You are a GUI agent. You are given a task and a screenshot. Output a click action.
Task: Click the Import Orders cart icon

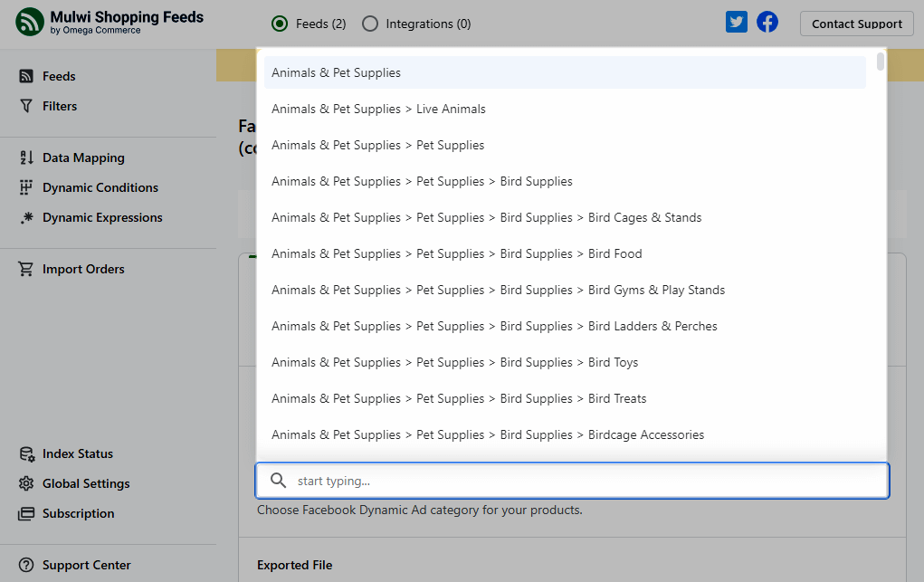pos(26,270)
